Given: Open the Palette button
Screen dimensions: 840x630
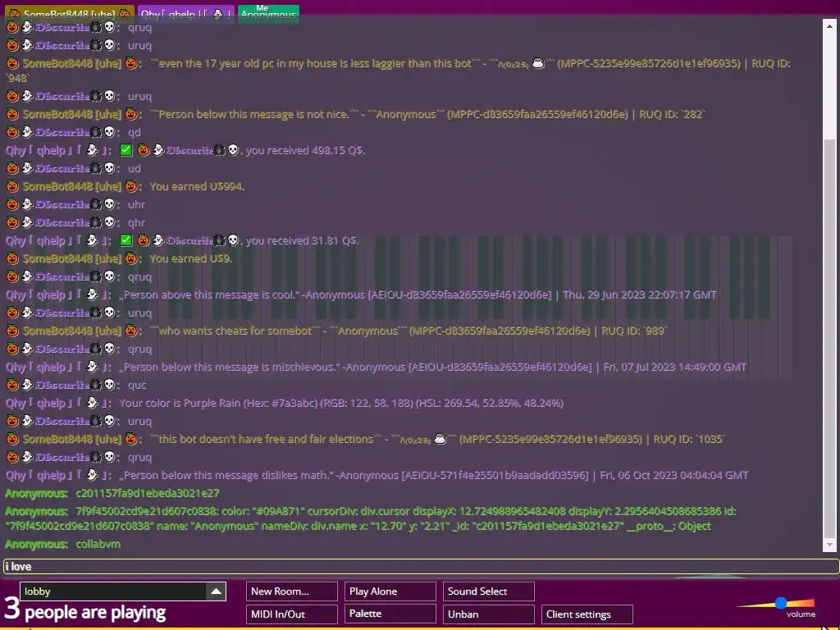Looking at the screenshot, I should 390,614.
